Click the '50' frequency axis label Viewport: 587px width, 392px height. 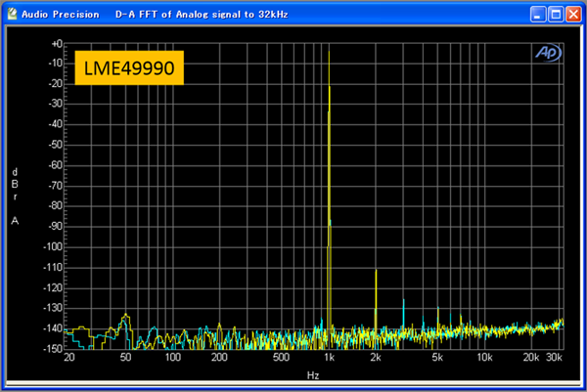coord(126,358)
